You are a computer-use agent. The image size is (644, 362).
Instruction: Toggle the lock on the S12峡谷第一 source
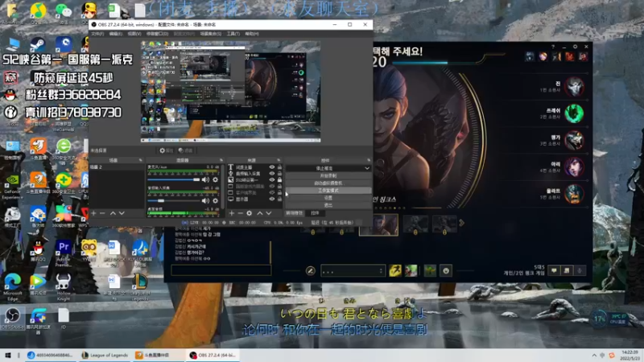279,179
